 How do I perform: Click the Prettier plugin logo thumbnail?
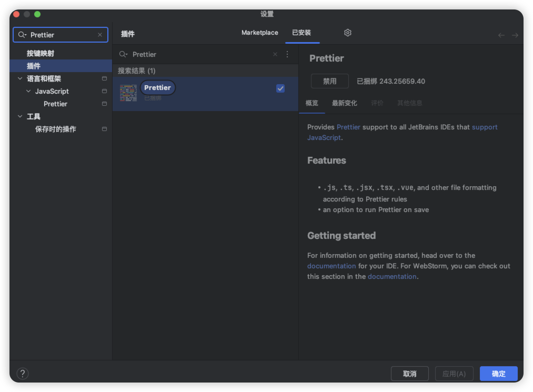pos(128,93)
